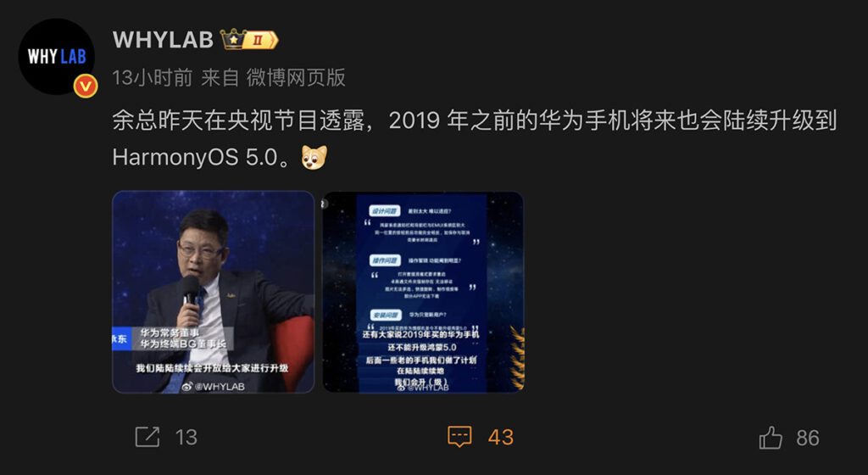
Task: Click the doge emoji in the post
Action: tap(314, 158)
